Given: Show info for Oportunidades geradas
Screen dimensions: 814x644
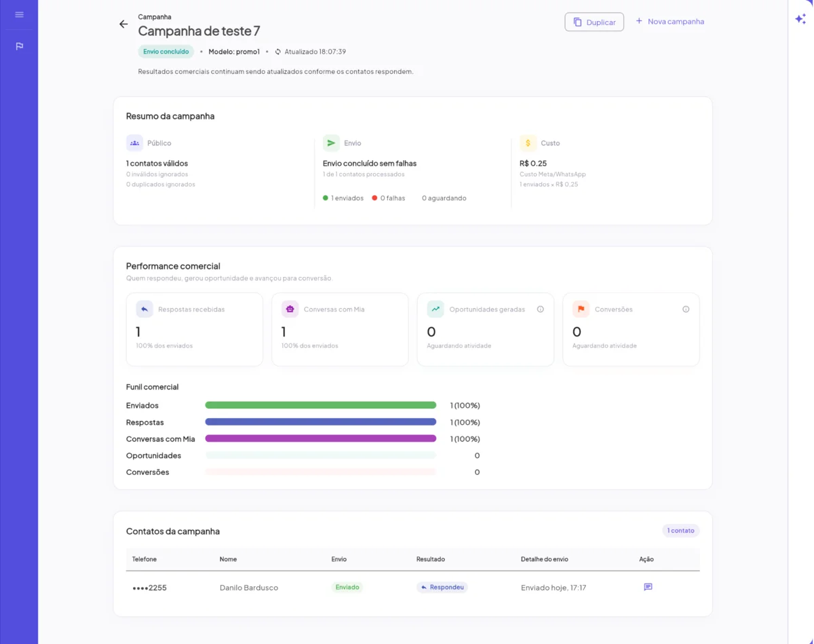Looking at the screenshot, I should click(541, 309).
